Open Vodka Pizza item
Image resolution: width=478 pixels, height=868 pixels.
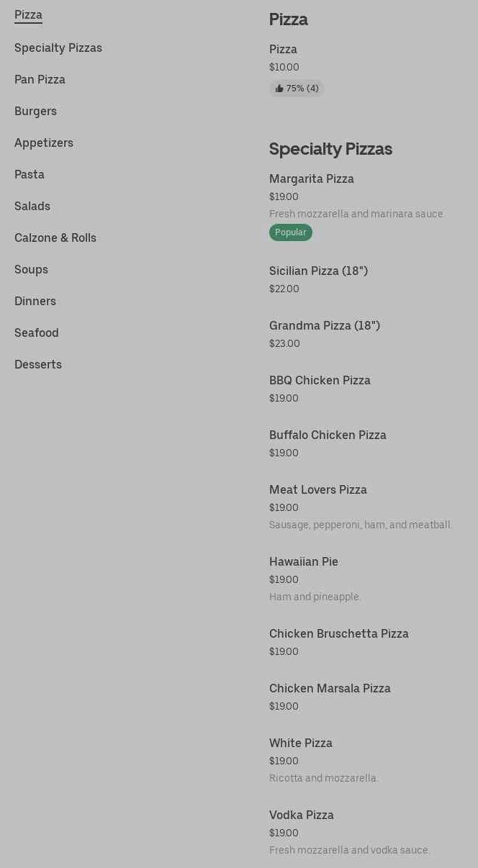pyautogui.click(x=302, y=815)
